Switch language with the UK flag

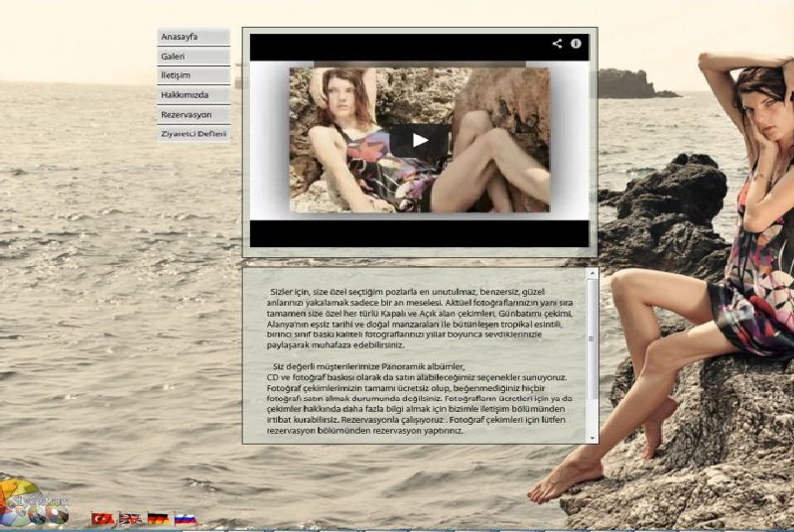click(x=131, y=518)
